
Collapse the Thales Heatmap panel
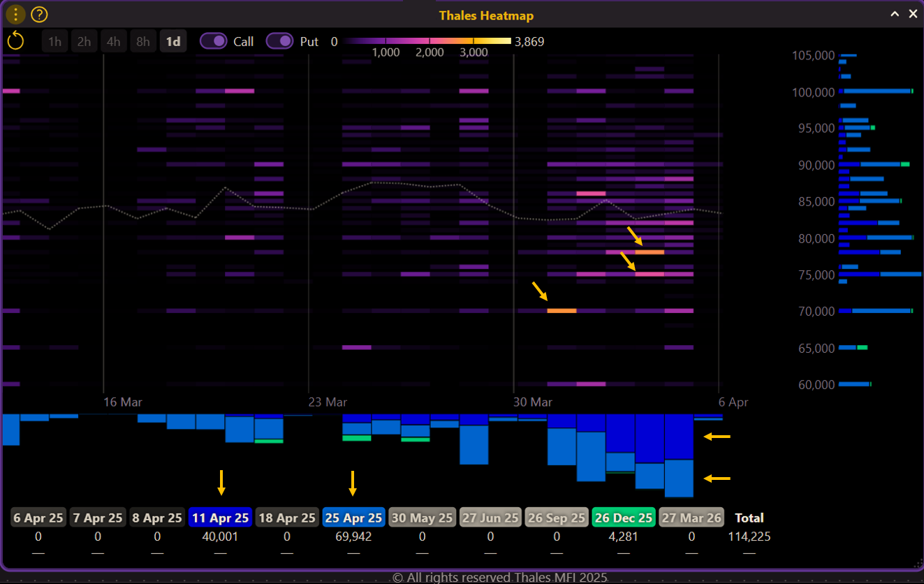tap(895, 14)
